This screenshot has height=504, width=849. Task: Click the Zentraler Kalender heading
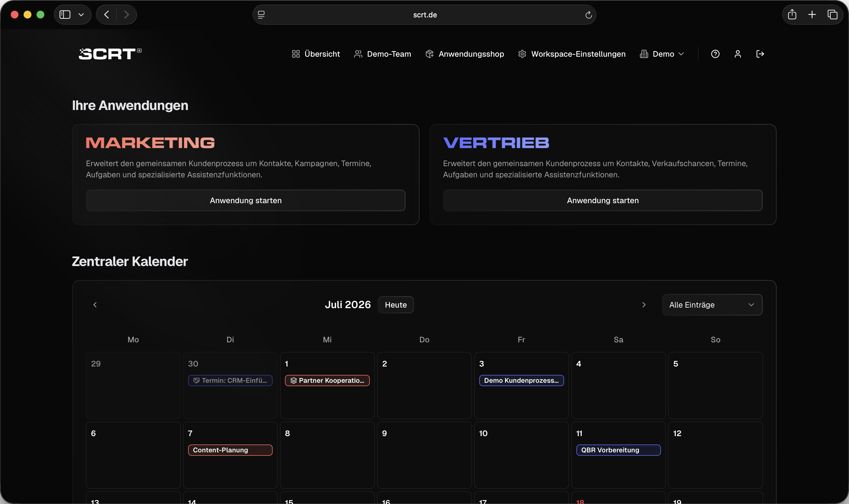[130, 262]
